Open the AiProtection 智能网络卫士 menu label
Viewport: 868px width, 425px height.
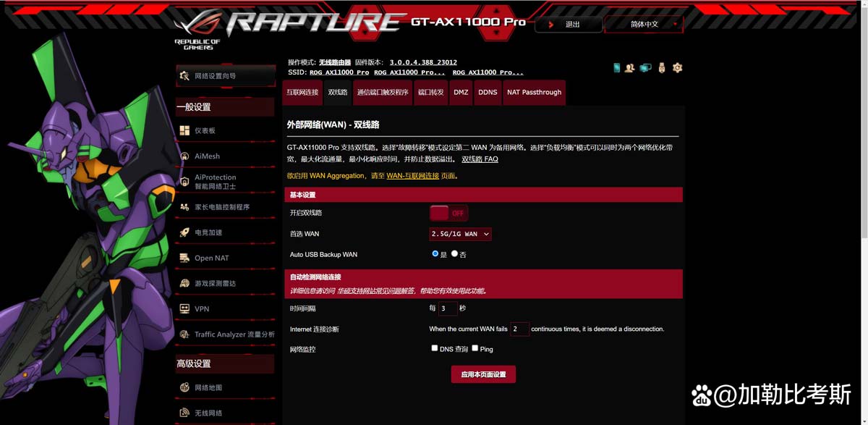(x=216, y=182)
